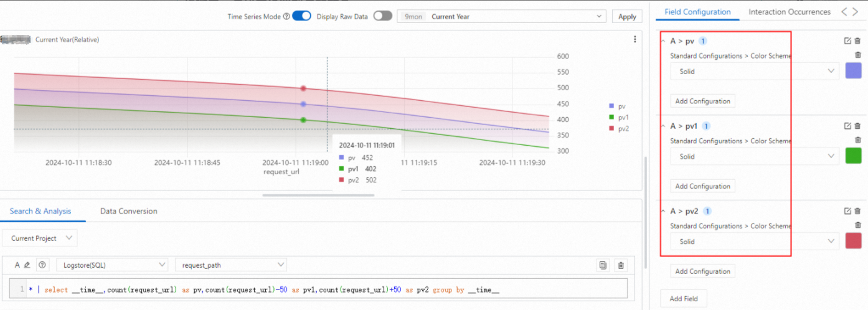Toggle the pv1 legend entry
The height and width of the screenshot is (310, 868).
point(618,117)
